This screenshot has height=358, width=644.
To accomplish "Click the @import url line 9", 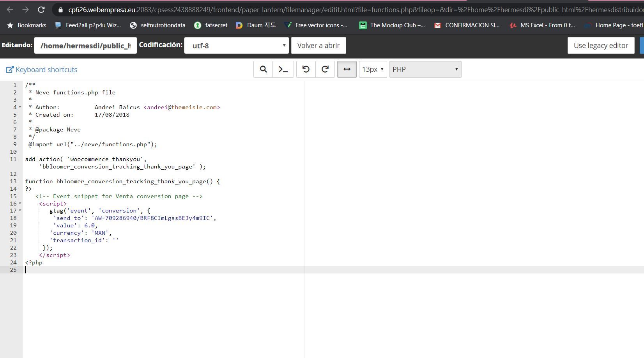I will coord(93,144).
